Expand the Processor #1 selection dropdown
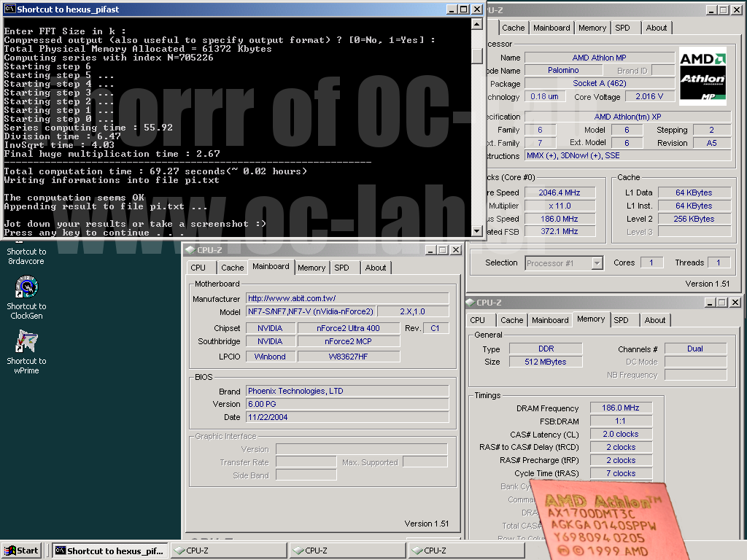Viewport: 747px width, 560px height. (x=597, y=262)
